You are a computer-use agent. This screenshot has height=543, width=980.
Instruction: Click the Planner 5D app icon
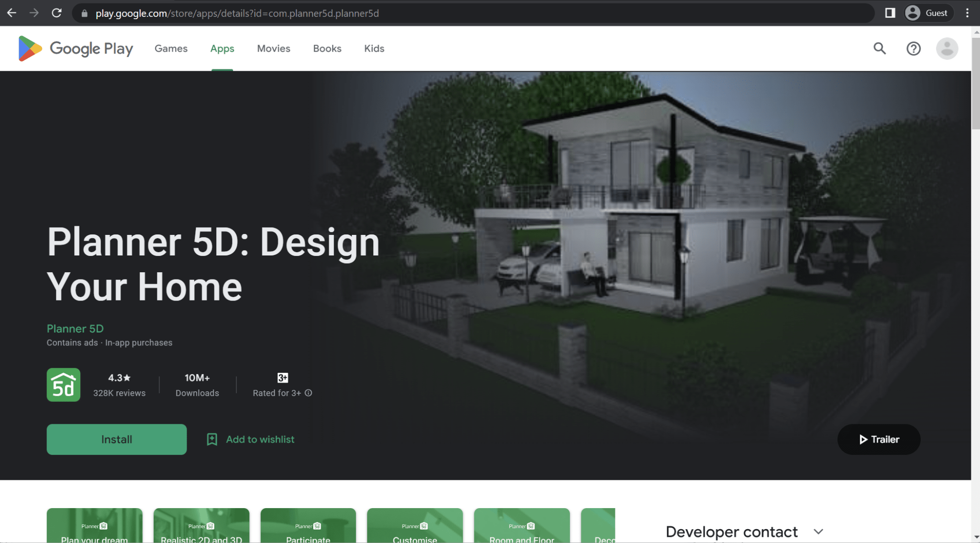[x=64, y=385]
